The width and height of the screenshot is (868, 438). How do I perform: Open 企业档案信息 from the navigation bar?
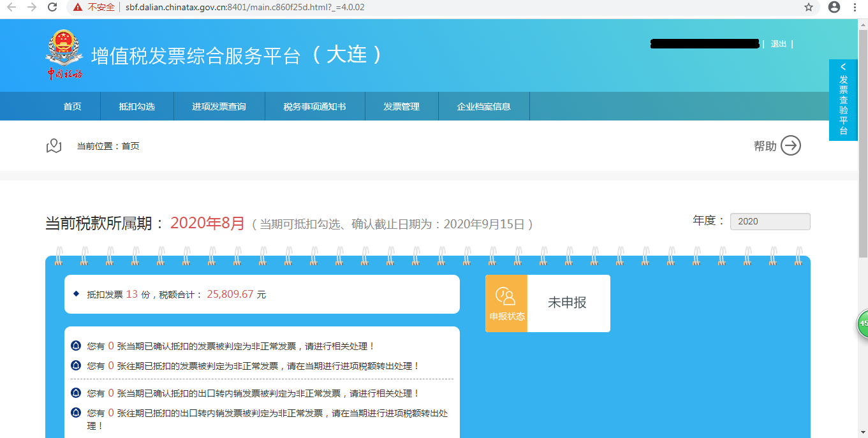click(483, 106)
